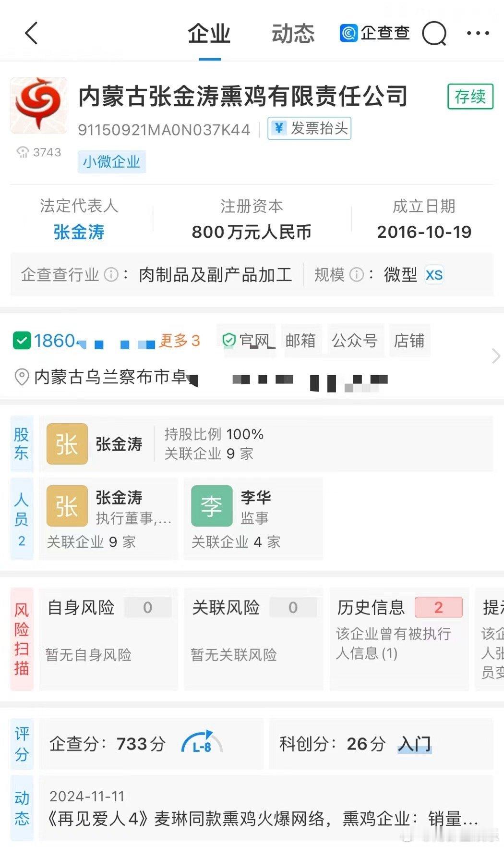Open the 2024-11-11 news item
The width and height of the screenshot is (504, 847).
click(x=265, y=808)
